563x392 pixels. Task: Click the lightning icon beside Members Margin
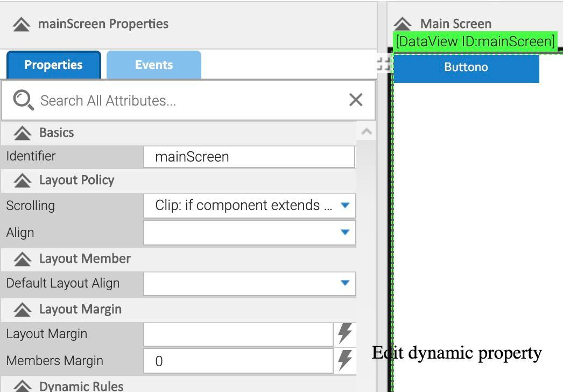pyautogui.click(x=344, y=360)
